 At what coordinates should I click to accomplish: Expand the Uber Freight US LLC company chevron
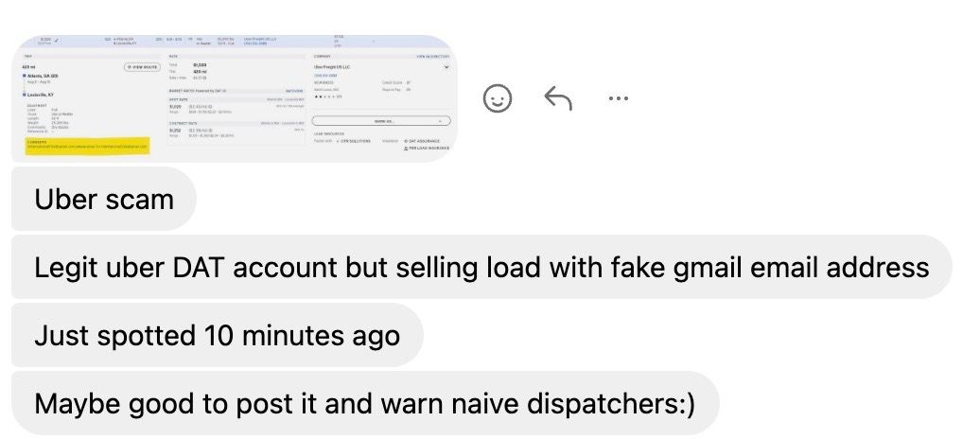point(446,67)
